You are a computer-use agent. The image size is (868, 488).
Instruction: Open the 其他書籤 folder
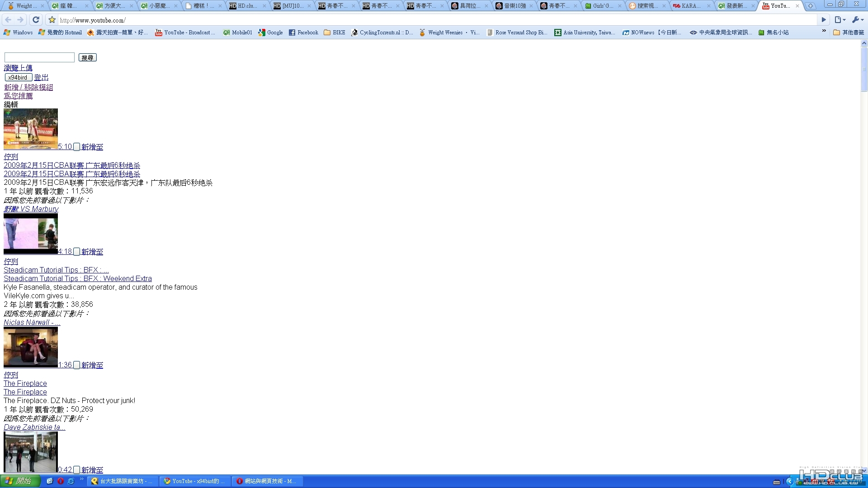pos(849,33)
